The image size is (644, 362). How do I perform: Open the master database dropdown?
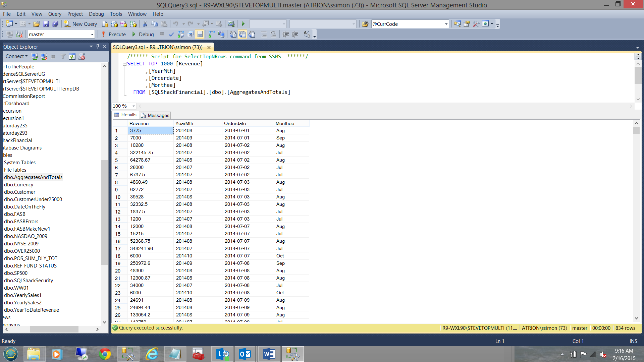pyautogui.click(x=92, y=34)
